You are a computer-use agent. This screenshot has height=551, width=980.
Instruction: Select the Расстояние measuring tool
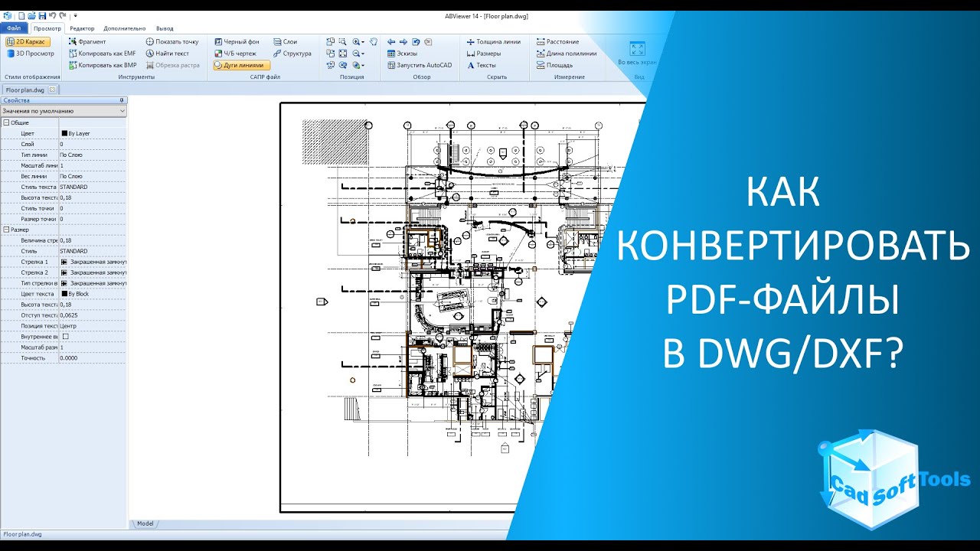coord(557,41)
